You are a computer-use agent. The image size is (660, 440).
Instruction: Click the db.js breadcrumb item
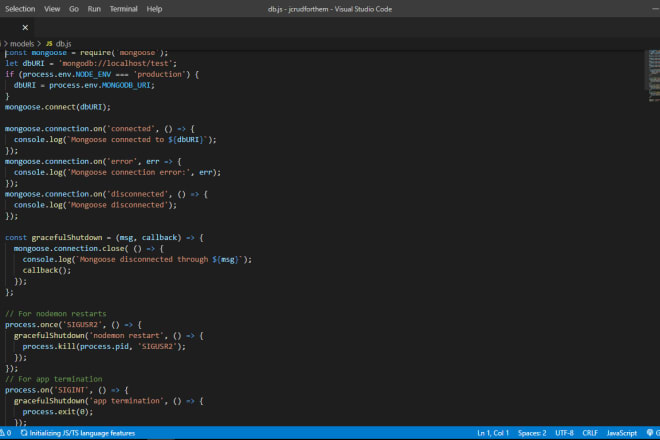point(64,43)
